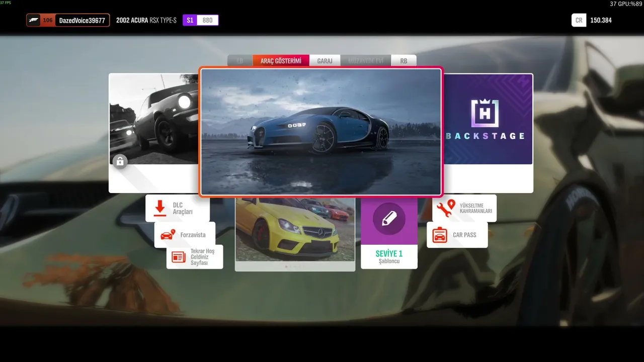Click the performance index value 880
This screenshot has height=362, width=644.
pos(207,20)
